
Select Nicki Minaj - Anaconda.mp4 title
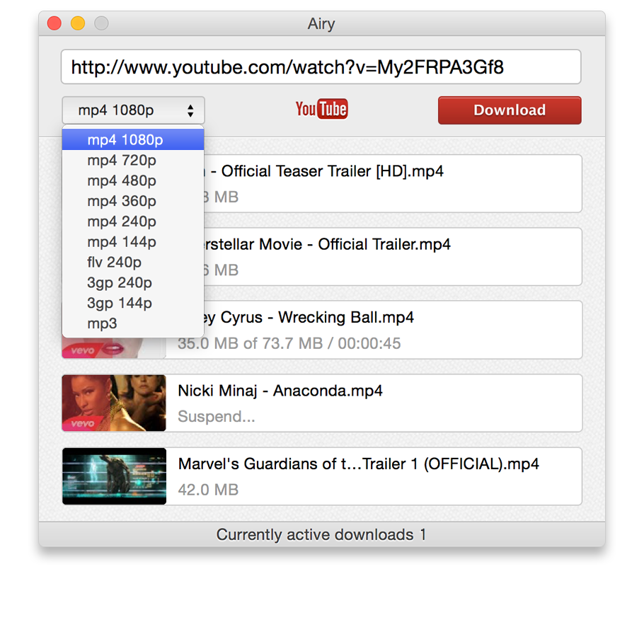[280, 391]
